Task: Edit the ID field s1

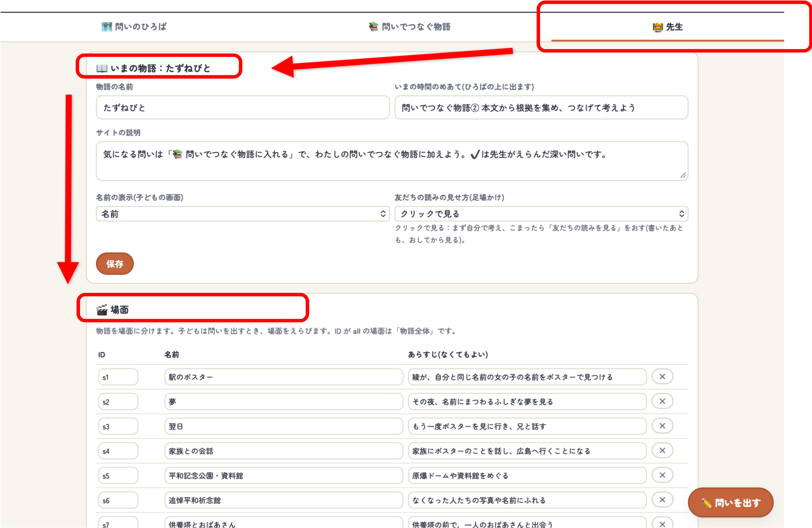Action: 118,377
